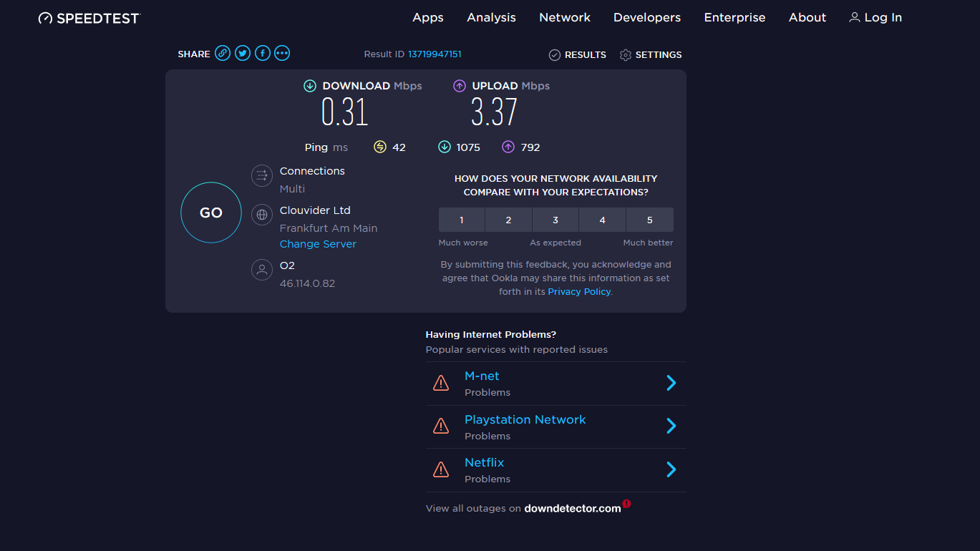Open the Playstation Network outage link
980x551 pixels.
pyautogui.click(x=525, y=419)
